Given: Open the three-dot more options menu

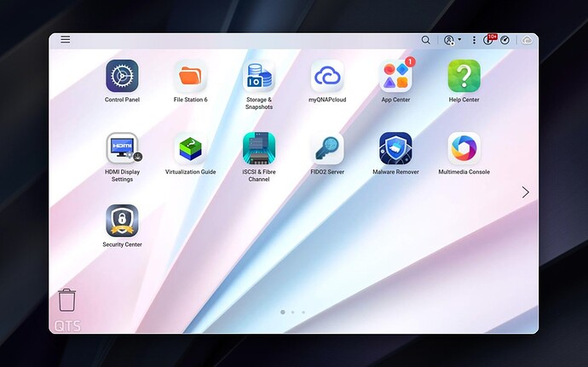Looking at the screenshot, I should tap(474, 40).
